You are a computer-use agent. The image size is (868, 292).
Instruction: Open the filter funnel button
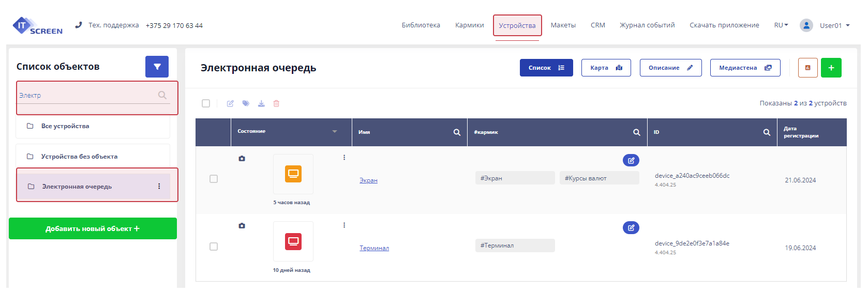(x=157, y=67)
